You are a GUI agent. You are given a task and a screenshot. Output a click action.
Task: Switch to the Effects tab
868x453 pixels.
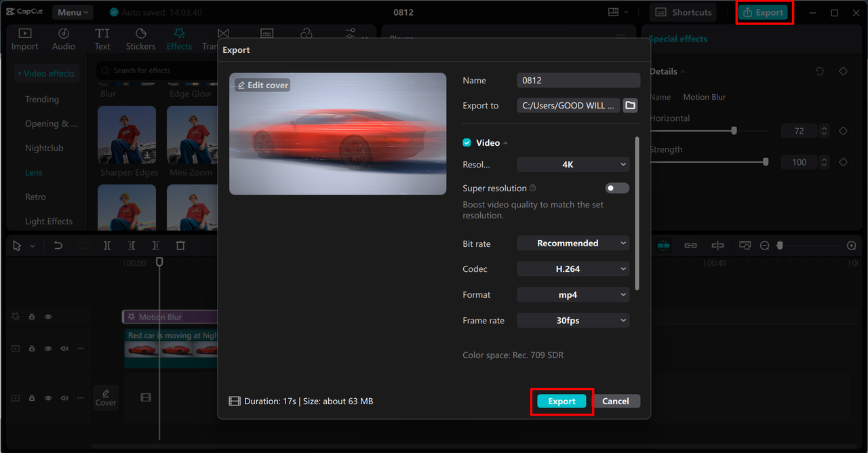179,39
